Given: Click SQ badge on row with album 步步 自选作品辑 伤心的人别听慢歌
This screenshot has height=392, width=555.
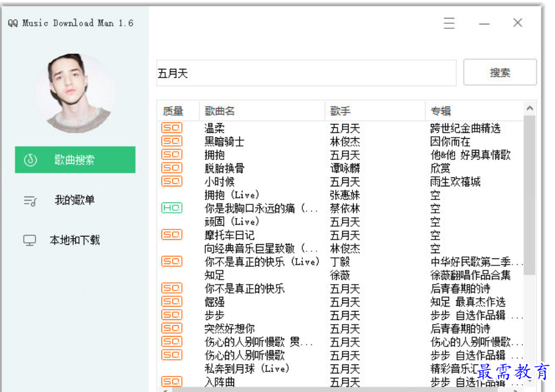Looking at the screenshot, I should point(172,355).
